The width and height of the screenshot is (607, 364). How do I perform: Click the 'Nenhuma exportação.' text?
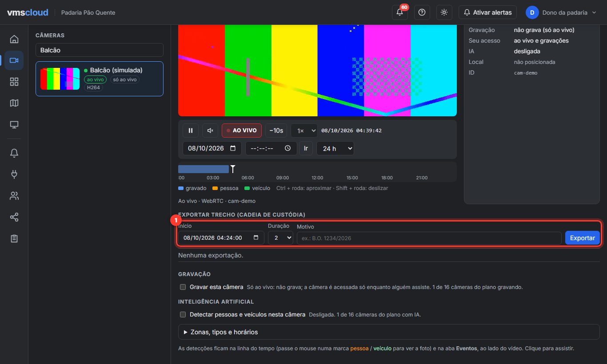pos(211,255)
